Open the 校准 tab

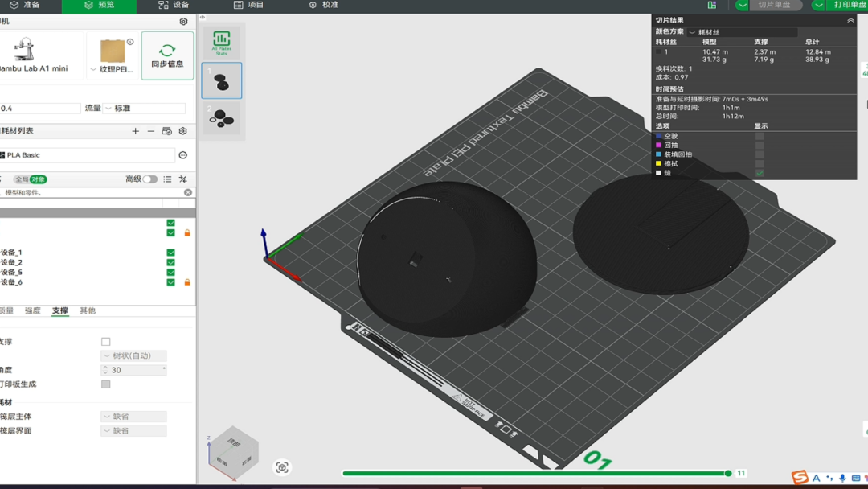click(x=324, y=5)
